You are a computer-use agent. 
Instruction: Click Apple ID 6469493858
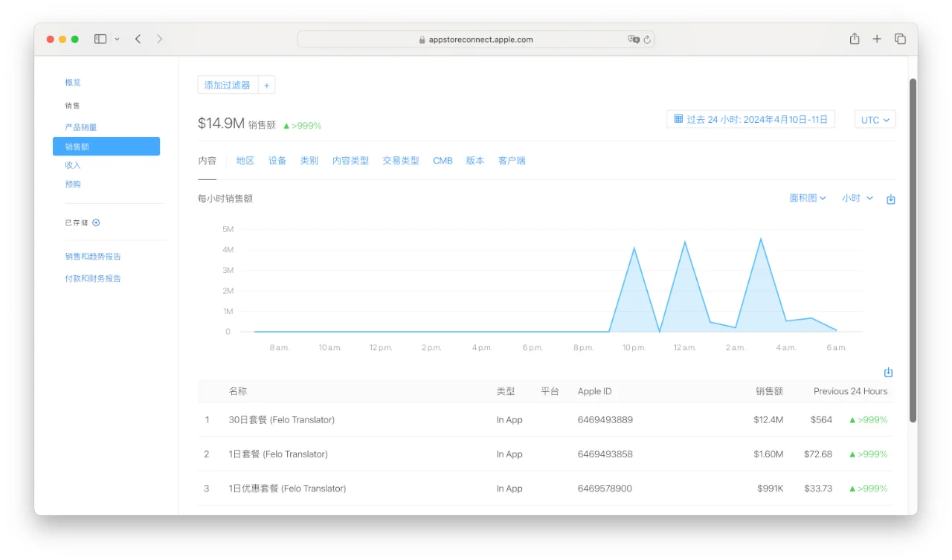coord(605,454)
